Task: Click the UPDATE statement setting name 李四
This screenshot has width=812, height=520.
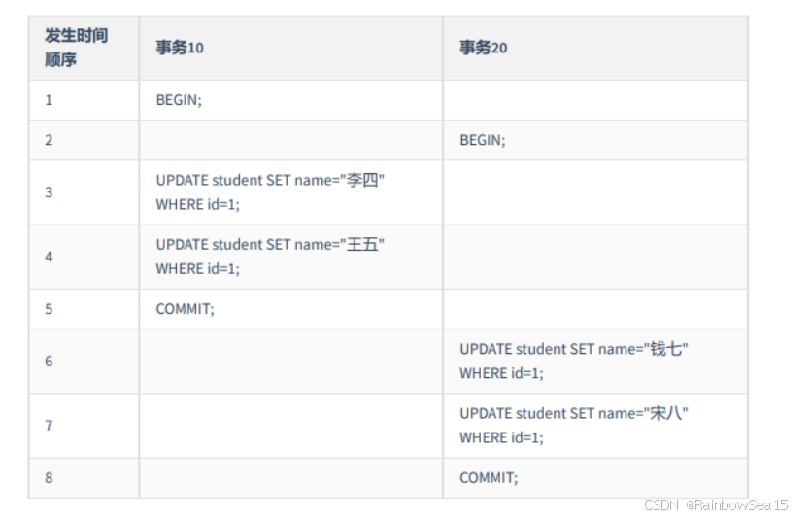Action: [270, 191]
